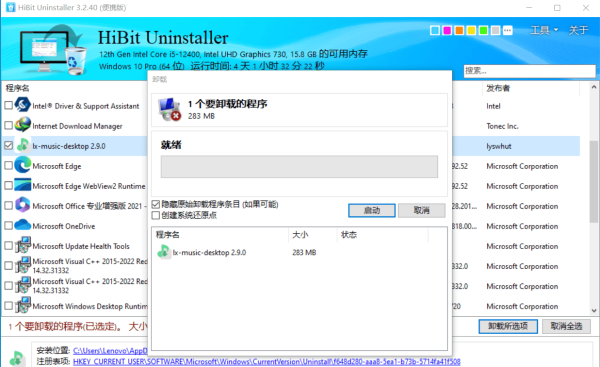The image size is (600, 367).
Task: Click the Microsoft Edge icon
Action: click(x=23, y=165)
